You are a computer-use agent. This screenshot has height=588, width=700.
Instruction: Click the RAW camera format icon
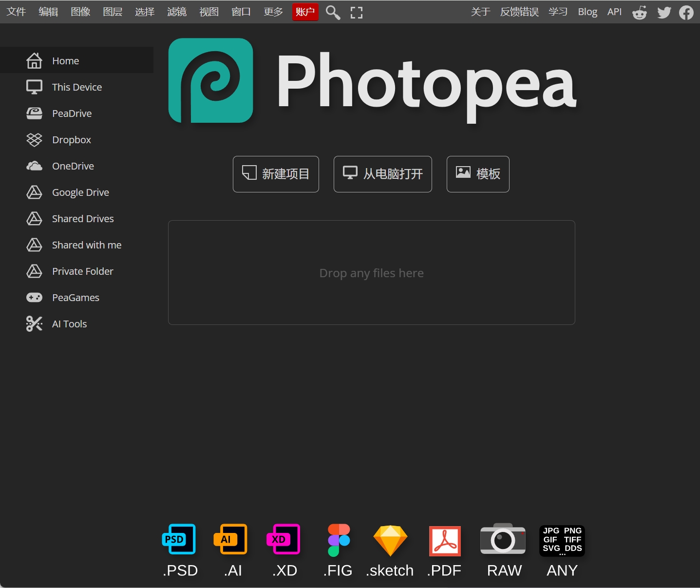click(503, 539)
